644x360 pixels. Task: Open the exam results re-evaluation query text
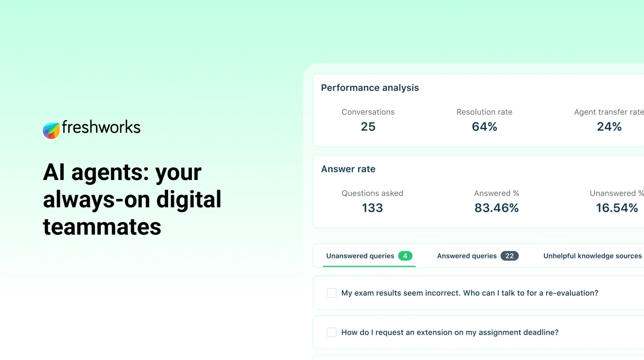click(x=470, y=293)
